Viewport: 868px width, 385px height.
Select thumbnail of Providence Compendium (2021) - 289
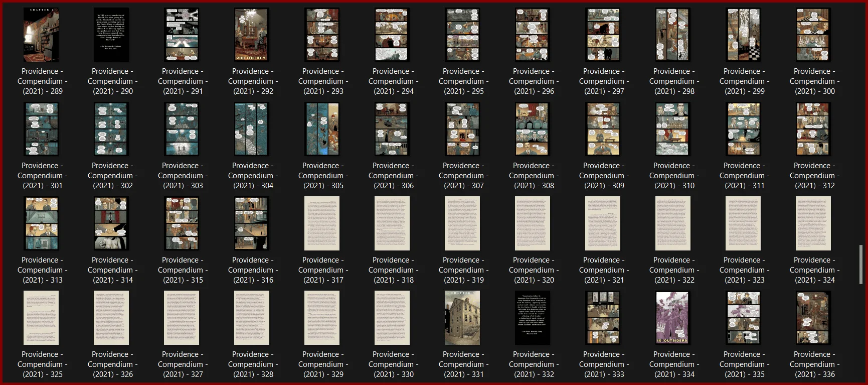tap(41, 35)
